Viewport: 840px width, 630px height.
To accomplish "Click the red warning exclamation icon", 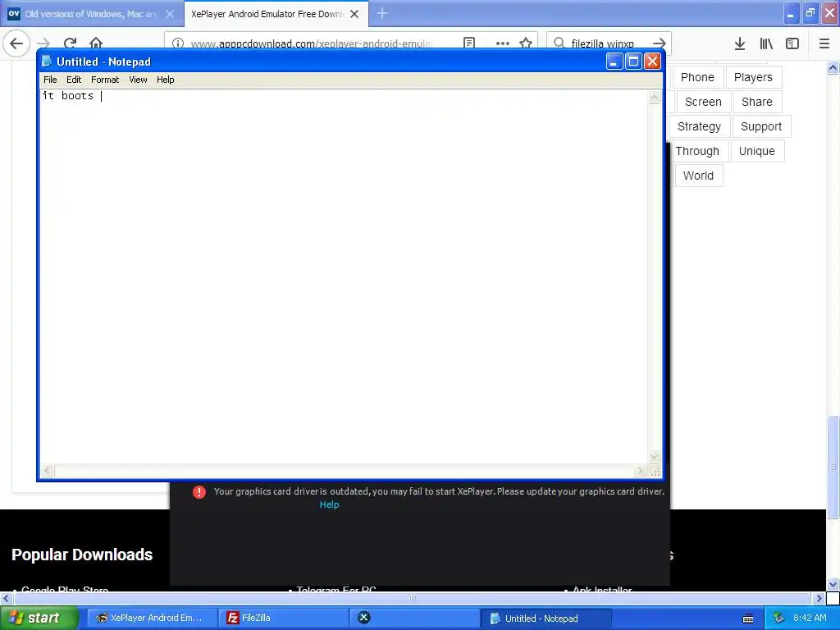I will (199, 492).
